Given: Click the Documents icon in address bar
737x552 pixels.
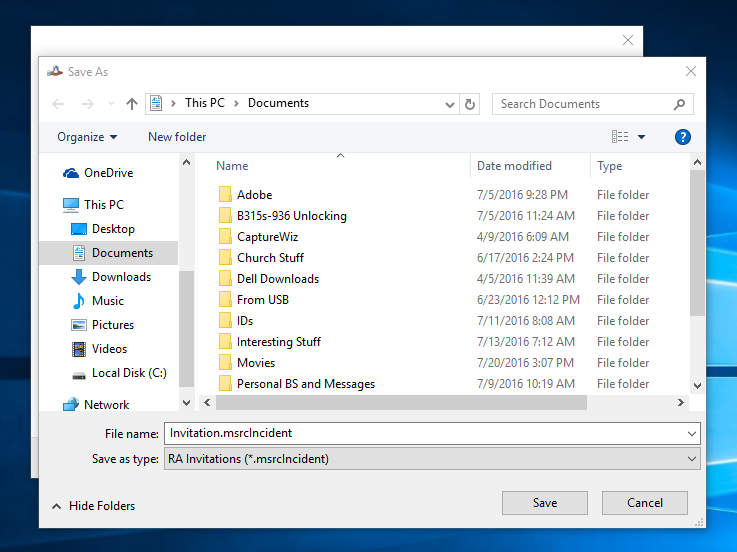Looking at the screenshot, I should [157, 103].
